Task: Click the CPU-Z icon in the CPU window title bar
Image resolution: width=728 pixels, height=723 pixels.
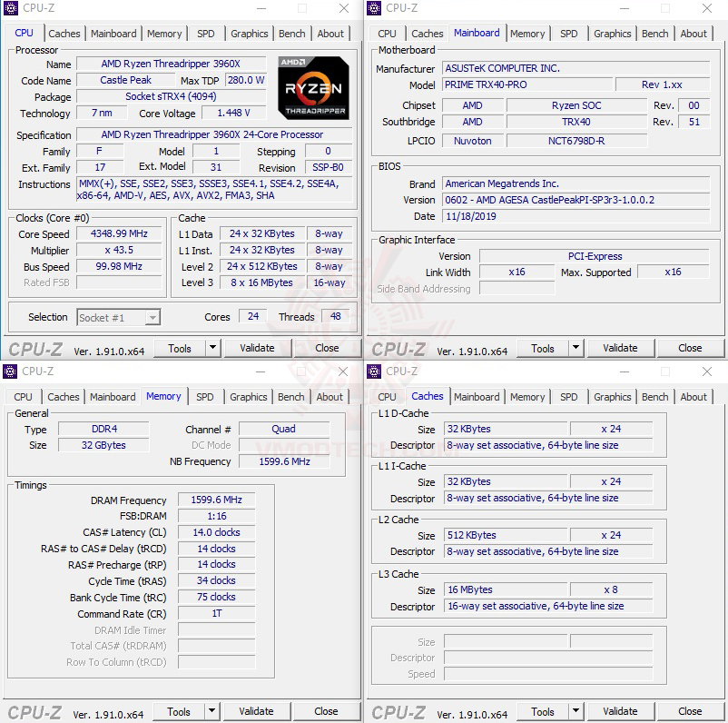Action: point(10,8)
